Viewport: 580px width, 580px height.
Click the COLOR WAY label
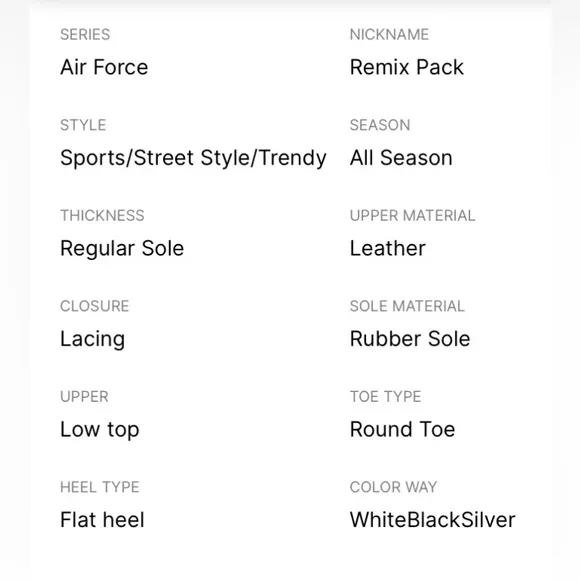pyautogui.click(x=393, y=487)
